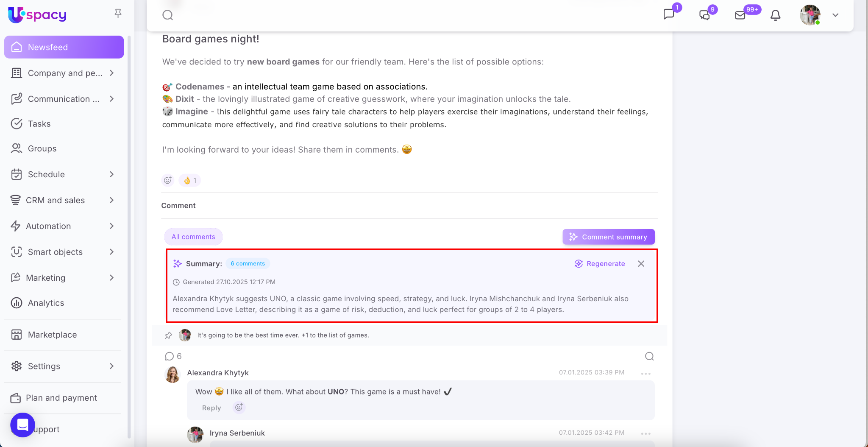This screenshot has width=868, height=447.
Task: Expand the CRM and sales menu
Action: point(111,200)
